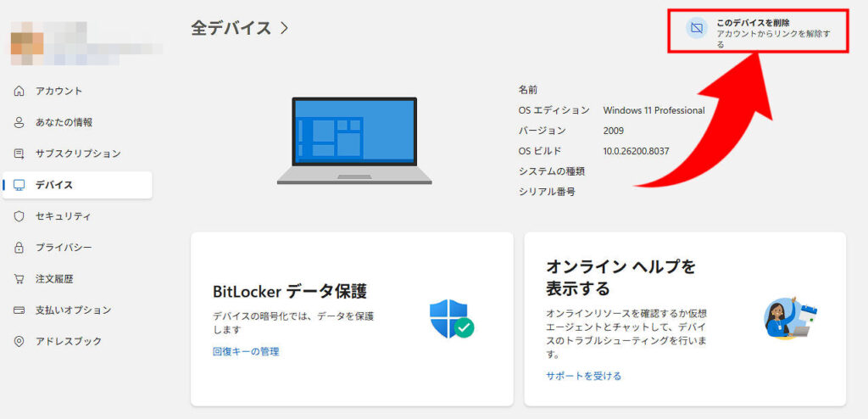Screen dimensions: 868x419
Task: Click the shield icon beside セキュリティ
Action: 19,216
